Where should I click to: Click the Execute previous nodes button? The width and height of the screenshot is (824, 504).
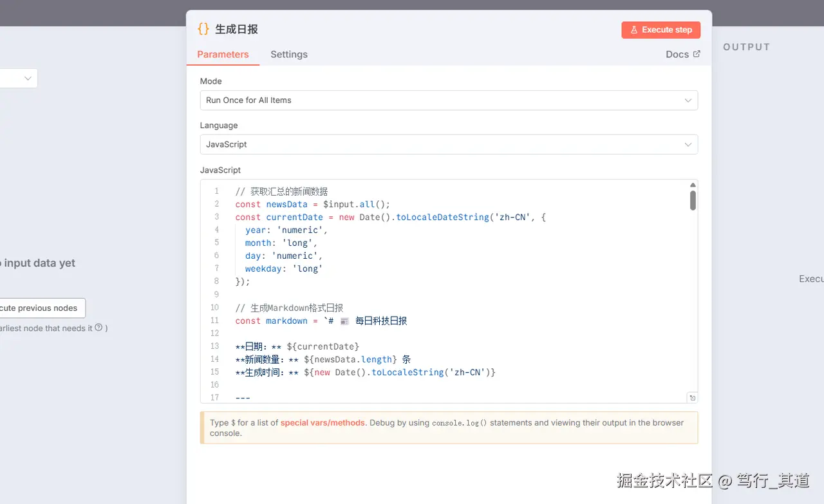tap(40, 308)
